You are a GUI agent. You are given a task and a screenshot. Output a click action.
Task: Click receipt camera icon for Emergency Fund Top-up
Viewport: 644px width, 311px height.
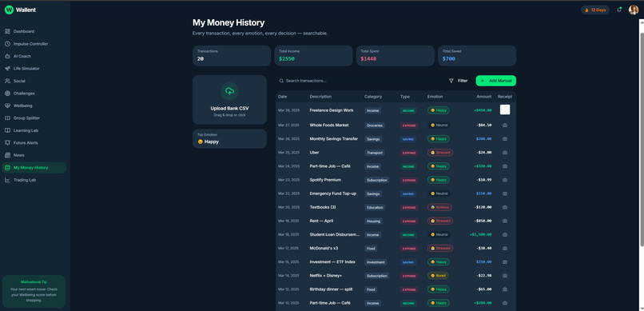[505, 193]
